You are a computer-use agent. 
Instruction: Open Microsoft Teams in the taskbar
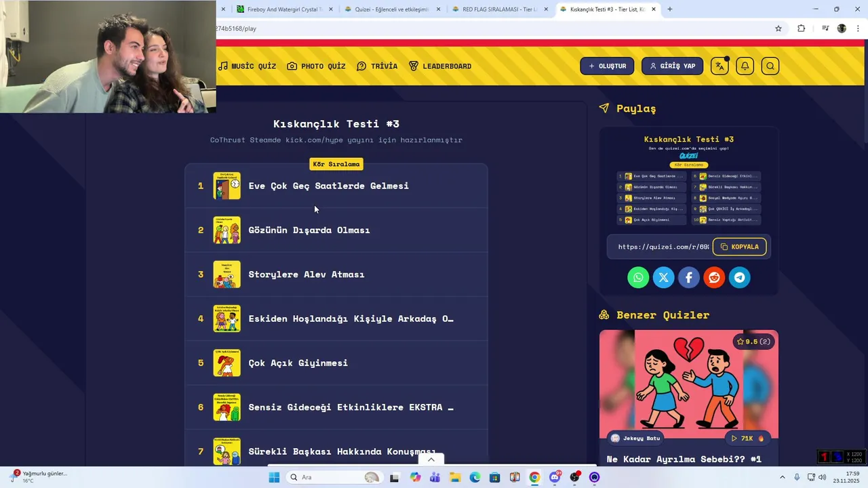pyautogui.click(x=435, y=477)
